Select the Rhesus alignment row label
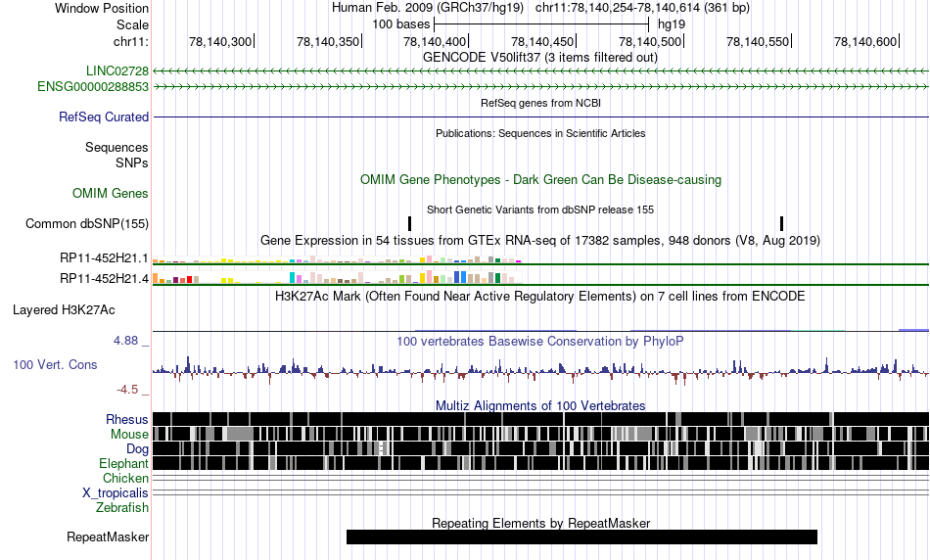This screenshot has height=560, width=930. [126, 419]
